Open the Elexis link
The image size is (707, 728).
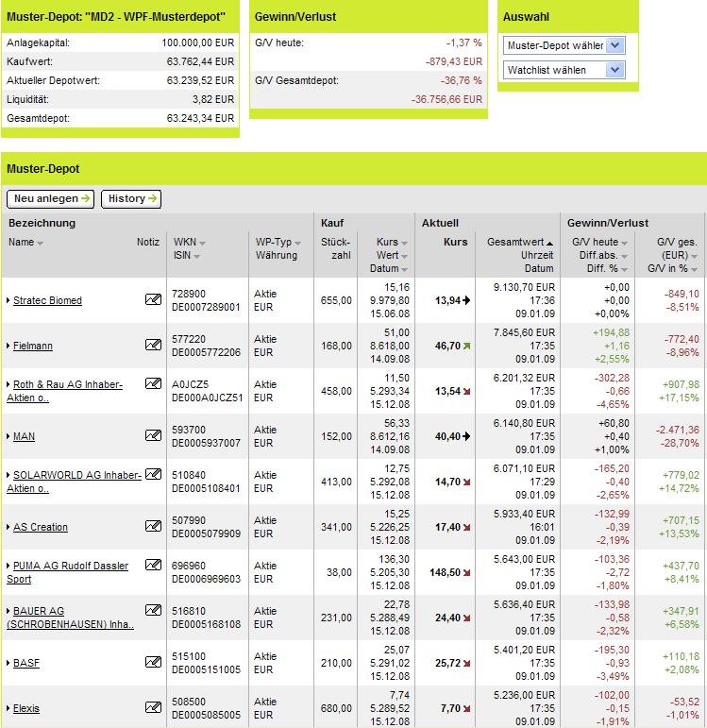[x=26, y=708]
